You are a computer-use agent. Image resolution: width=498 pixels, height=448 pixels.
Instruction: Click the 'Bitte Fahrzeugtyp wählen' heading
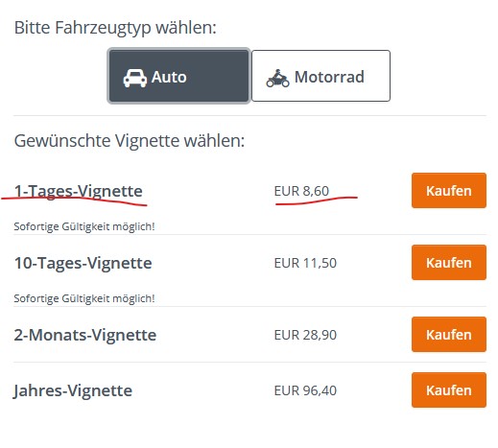click(x=115, y=28)
